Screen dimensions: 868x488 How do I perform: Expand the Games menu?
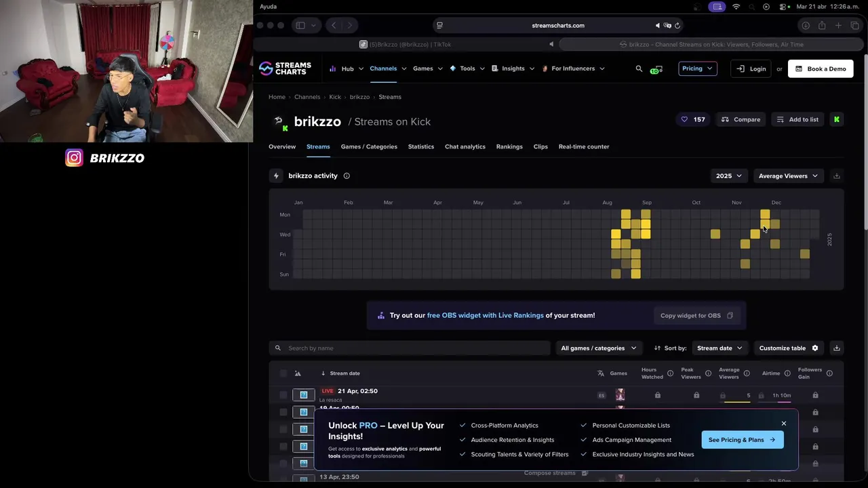click(427, 68)
